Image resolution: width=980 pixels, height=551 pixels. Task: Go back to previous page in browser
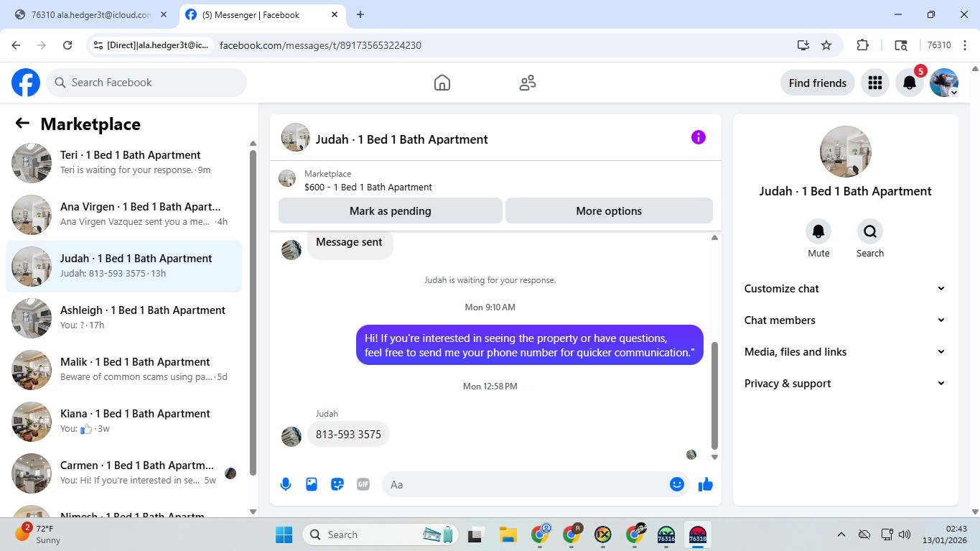click(16, 45)
